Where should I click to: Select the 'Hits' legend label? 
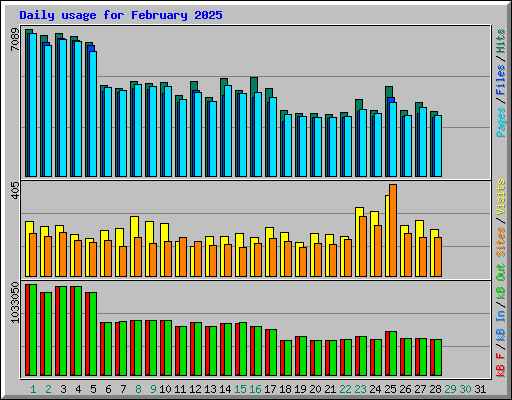coord(500,41)
